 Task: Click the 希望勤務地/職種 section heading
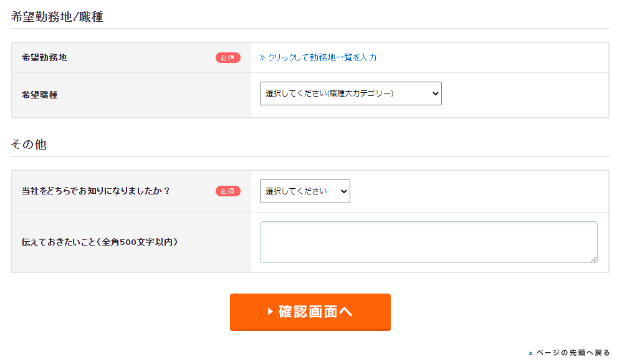(57, 17)
